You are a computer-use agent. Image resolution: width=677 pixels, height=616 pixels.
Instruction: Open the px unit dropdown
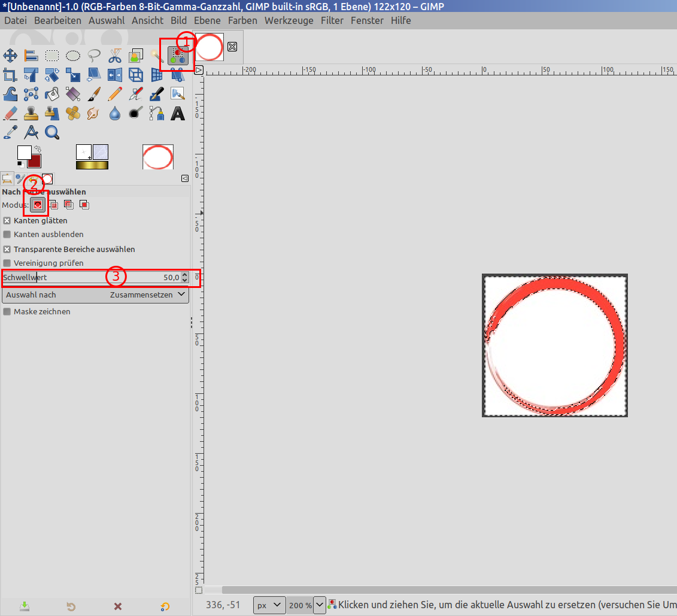pyautogui.click(x=269, y=605)
